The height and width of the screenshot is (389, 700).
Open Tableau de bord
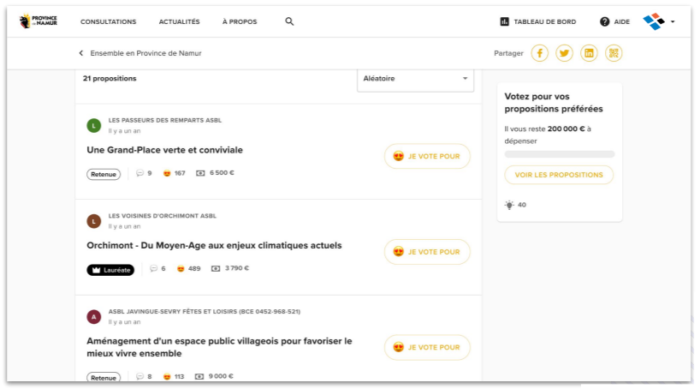[x=545, y=21]
